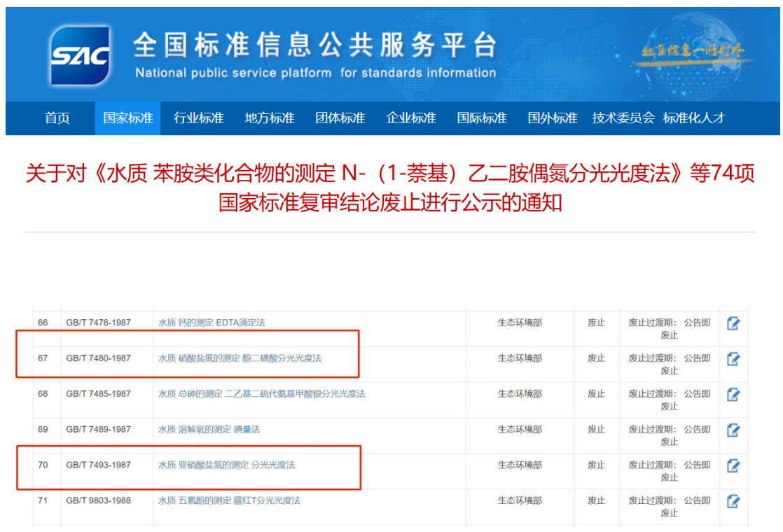Click edit icon for GB/T 7485-1987 row
The width and height of the screenshot is (783, 532).
click(733, 395)
